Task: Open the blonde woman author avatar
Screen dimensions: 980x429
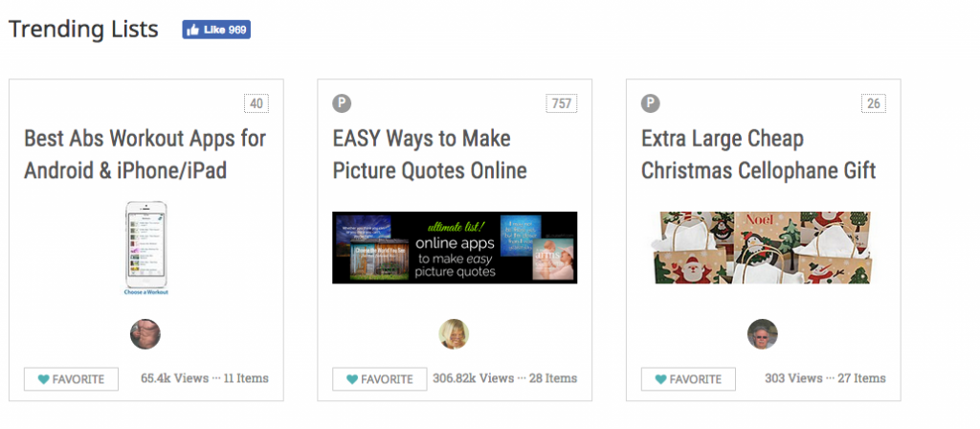Action: pos(454,334)
